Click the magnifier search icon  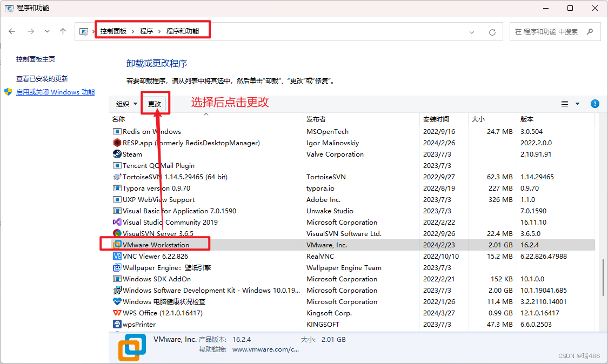click(x=590, y=32)
